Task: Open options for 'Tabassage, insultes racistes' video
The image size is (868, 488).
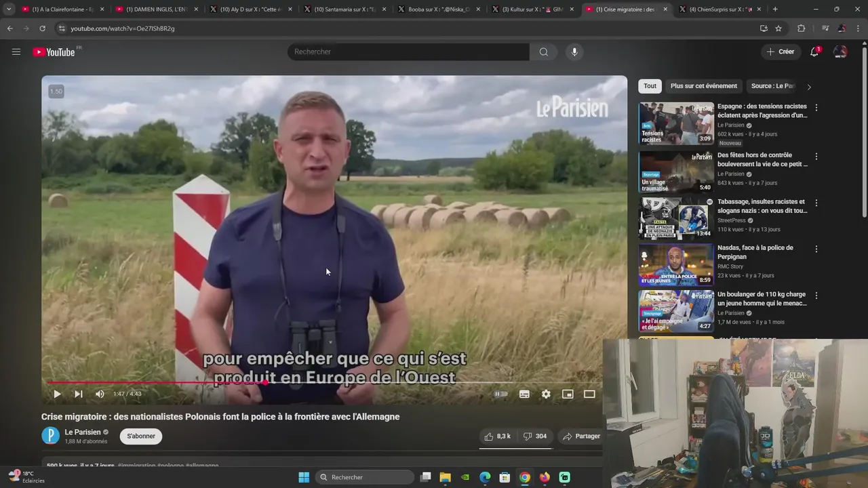Action: pos(816,203)
